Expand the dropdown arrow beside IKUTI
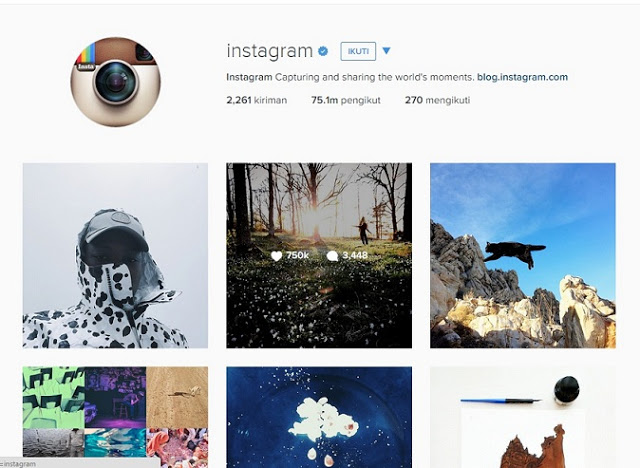Screen dimensions: 640x468 click(386, 51)
